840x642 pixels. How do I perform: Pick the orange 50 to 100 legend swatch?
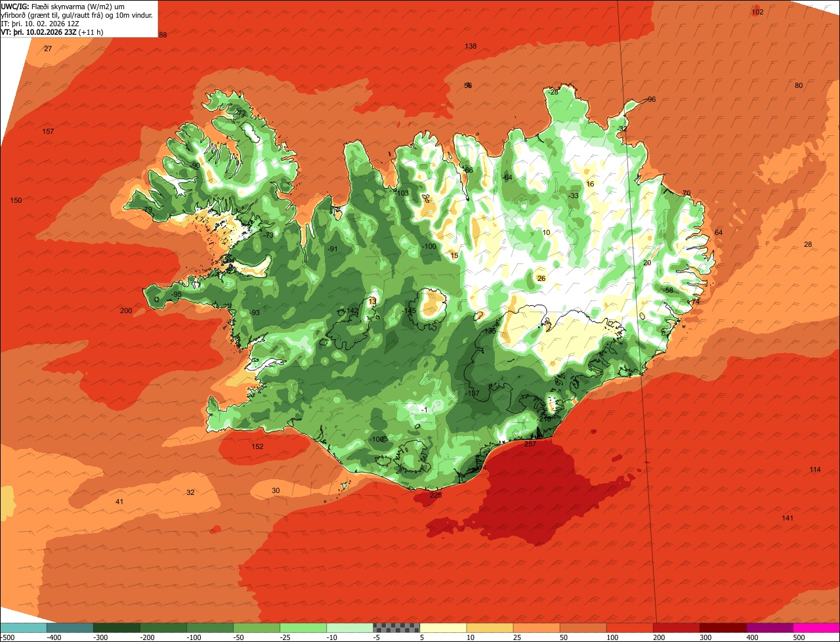click(x=583, y=628)
